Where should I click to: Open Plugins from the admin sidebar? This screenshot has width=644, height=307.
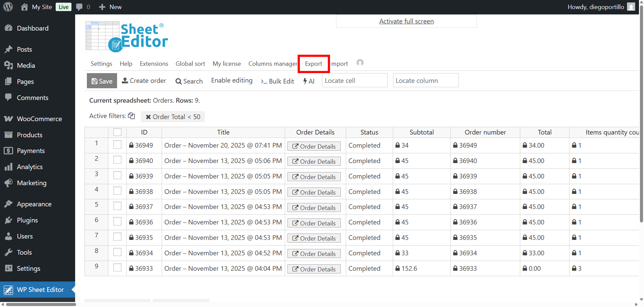27,220
